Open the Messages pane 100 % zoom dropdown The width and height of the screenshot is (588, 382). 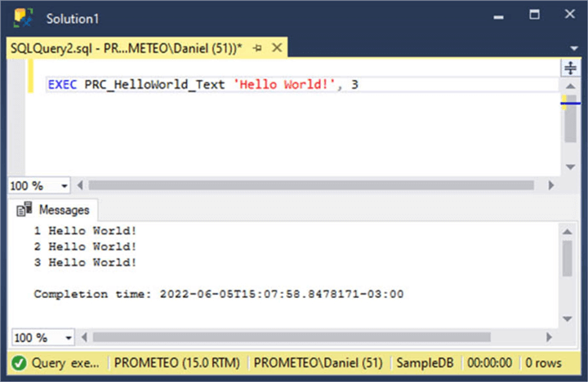pyautogui.click(x=69, y=338)
